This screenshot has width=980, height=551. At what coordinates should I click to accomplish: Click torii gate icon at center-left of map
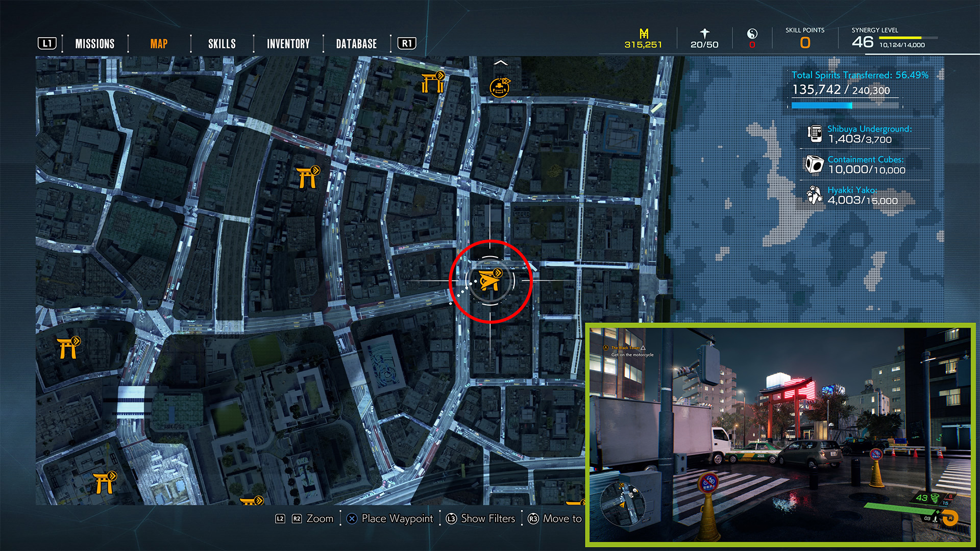[x=308, y=177]
